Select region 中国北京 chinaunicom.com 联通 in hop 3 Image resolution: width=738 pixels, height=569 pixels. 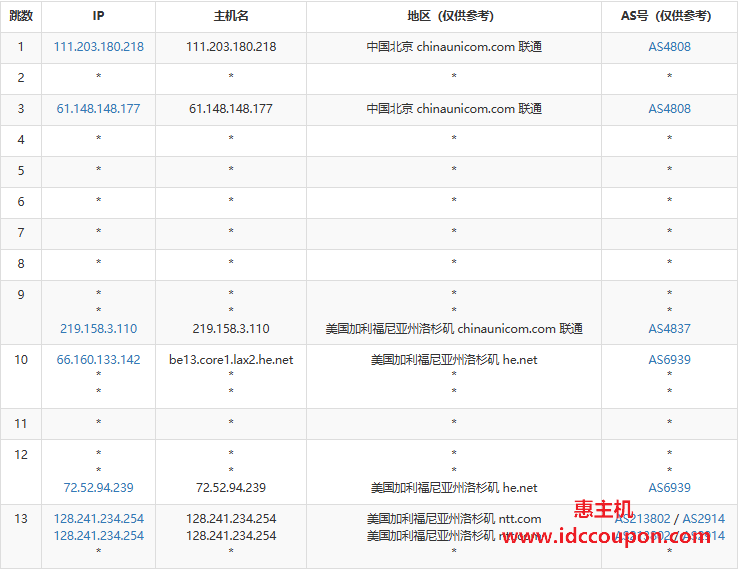point(454,109)
